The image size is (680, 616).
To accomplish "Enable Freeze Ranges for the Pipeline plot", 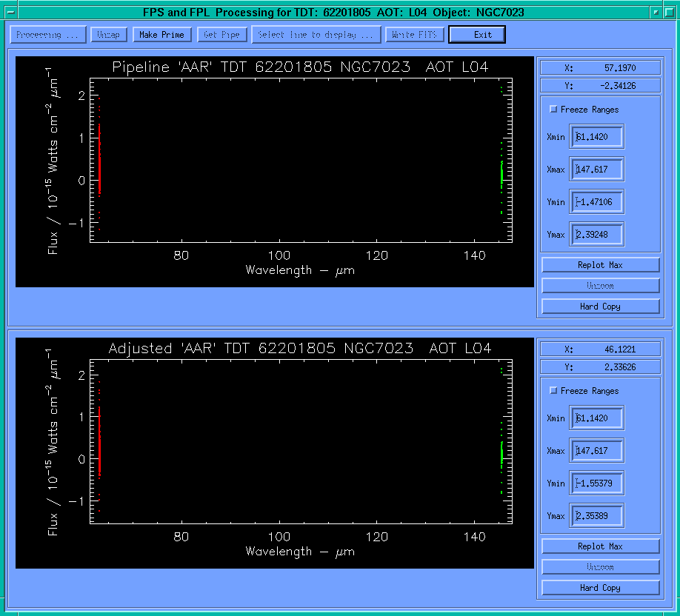I will coord(553,110).
